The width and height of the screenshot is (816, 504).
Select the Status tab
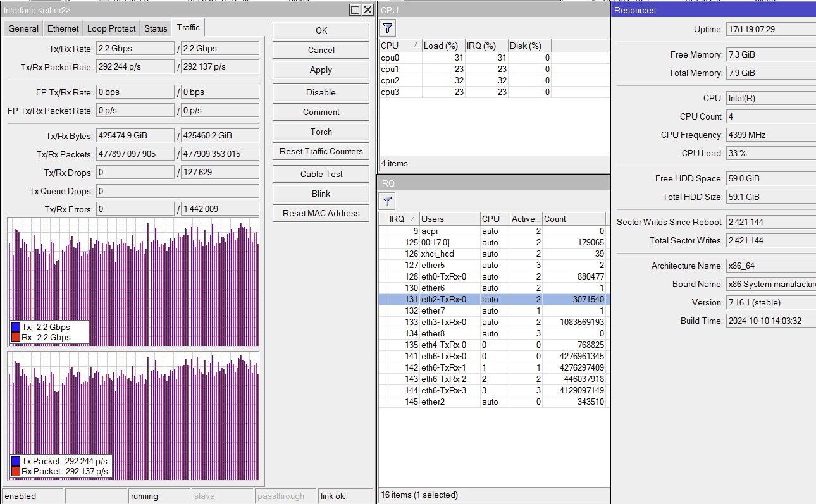click(x=156, y=28)
